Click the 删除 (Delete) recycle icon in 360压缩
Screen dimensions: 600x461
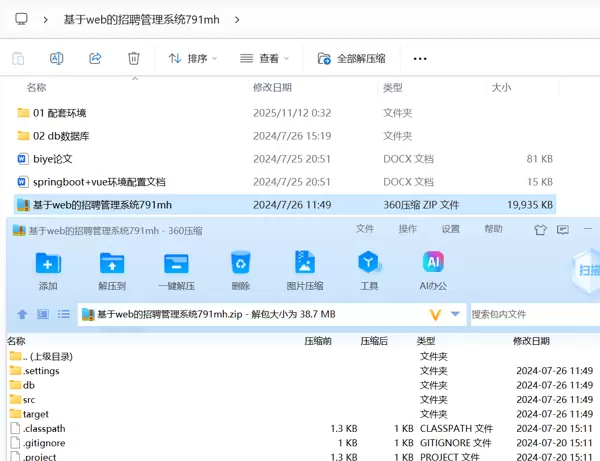(x=240, y=264)
